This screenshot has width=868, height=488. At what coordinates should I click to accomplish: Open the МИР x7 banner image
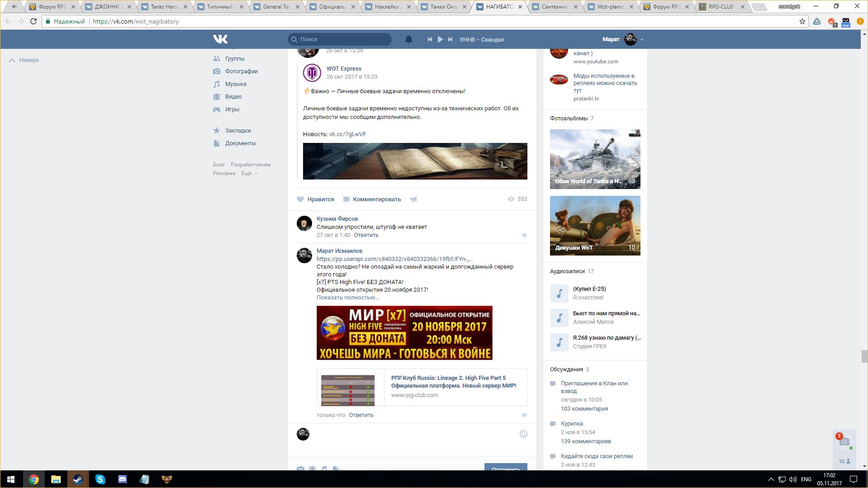pos(404,333)
